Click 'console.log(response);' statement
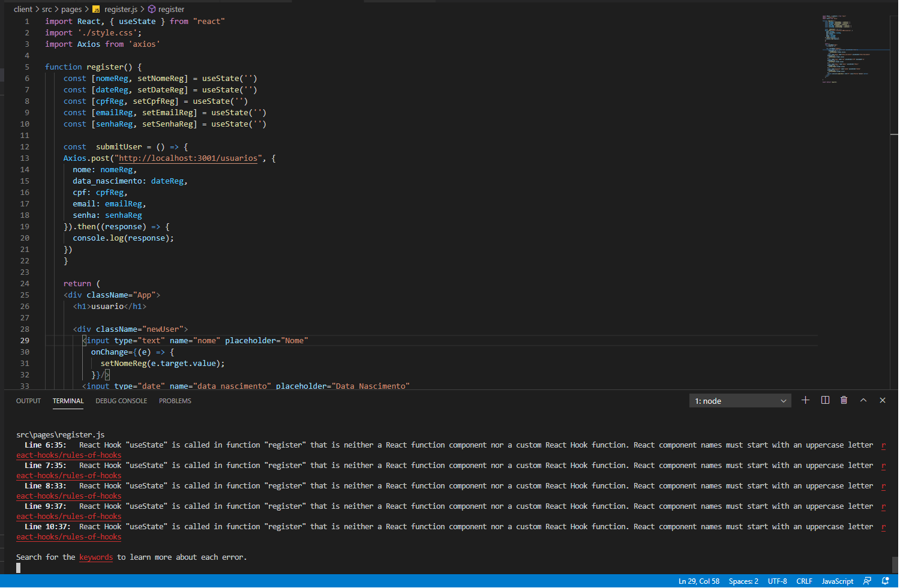This screenshot has height=588, width=900. [x=123, y=238]
